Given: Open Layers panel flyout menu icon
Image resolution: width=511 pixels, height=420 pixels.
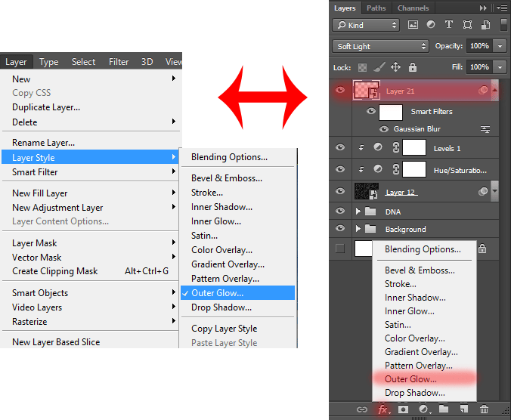Looking at the screenshot, I should (502, 8).
